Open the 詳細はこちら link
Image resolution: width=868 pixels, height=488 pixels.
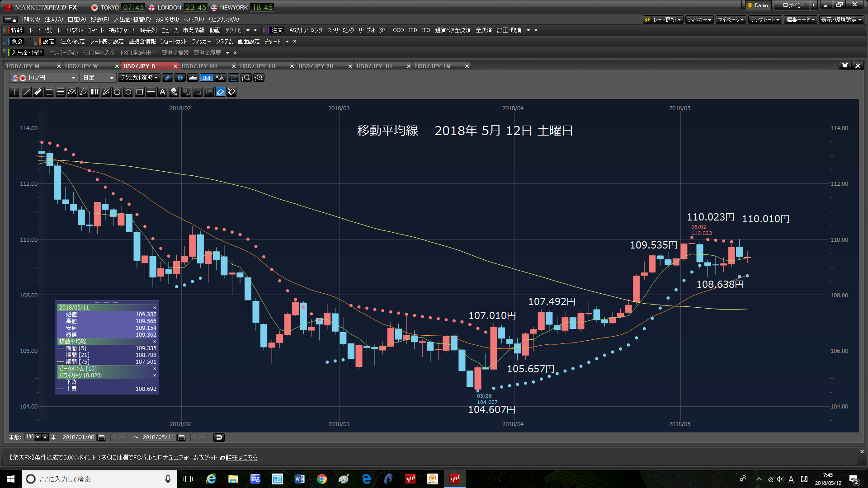point(242,458)
